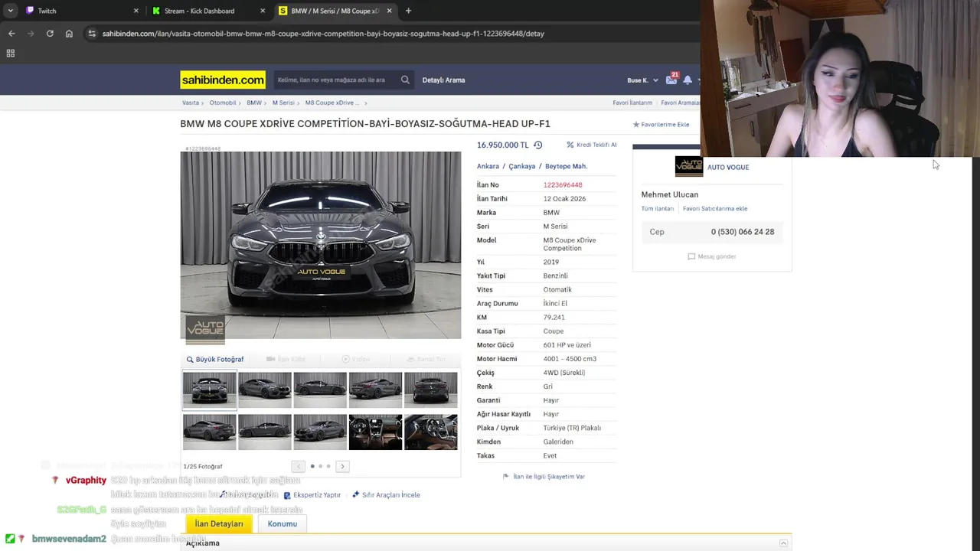Open İlan ile İlgili Şikayetim Var
This screenshot has height=551, width=980.
pos(544,476)
